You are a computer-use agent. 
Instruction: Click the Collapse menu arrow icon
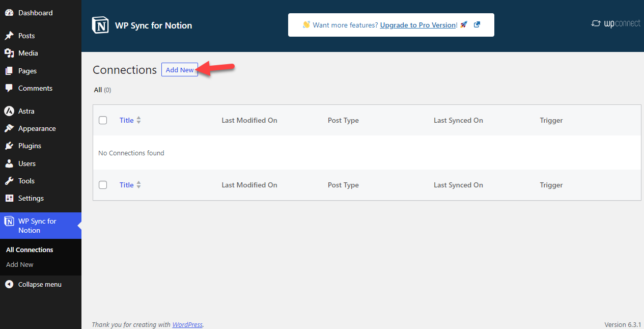(x=9, y=284)
